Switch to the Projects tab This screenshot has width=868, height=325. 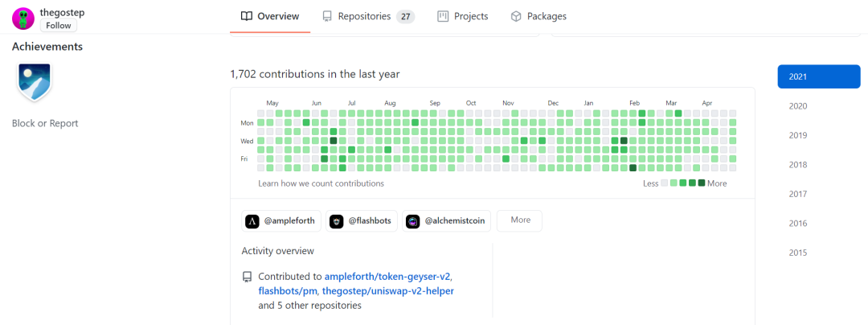[x=463, y=16]
